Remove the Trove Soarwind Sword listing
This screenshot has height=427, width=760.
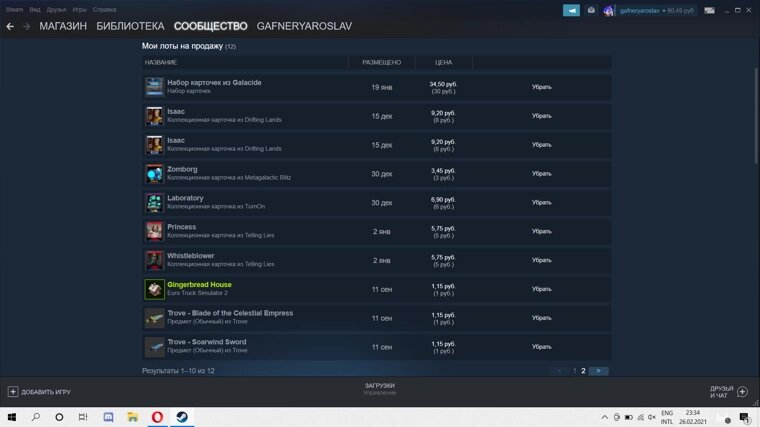point(541,347)
